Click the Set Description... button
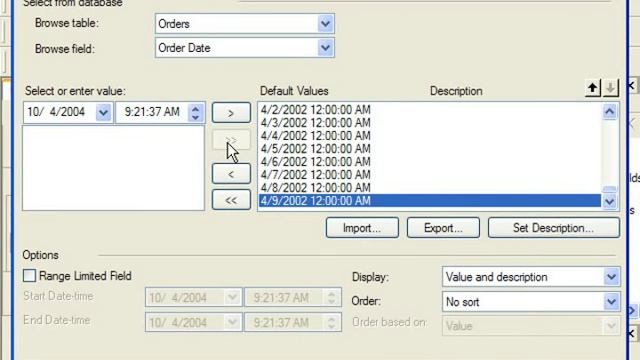The image size is (640, 360). (553, 228)
